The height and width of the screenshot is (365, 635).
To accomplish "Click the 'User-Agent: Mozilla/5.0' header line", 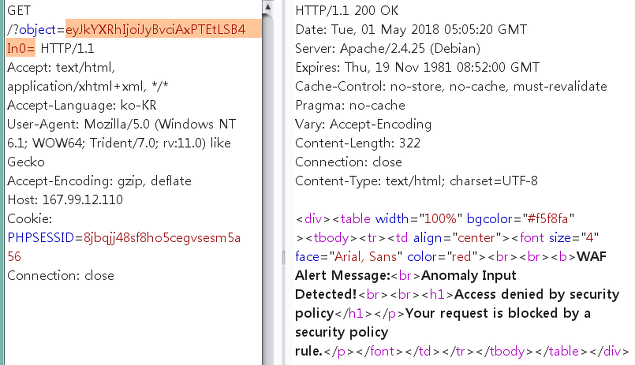I will pos(121,124).
